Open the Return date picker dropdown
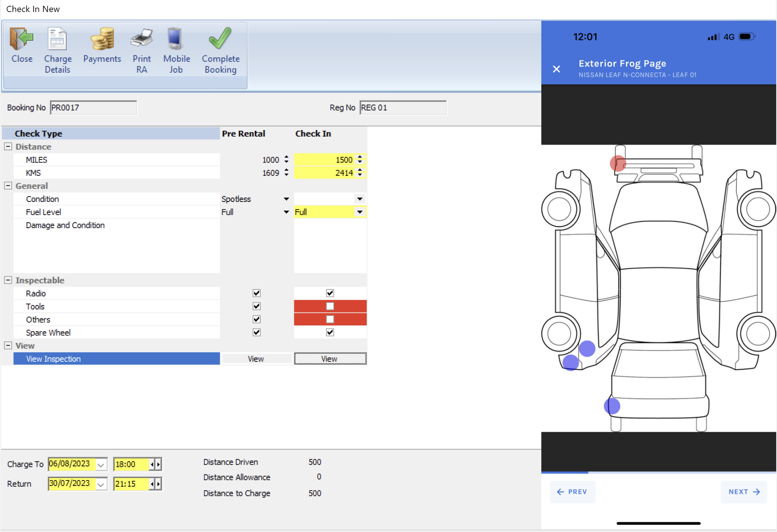The image size is (777, 532). [101, 484]
